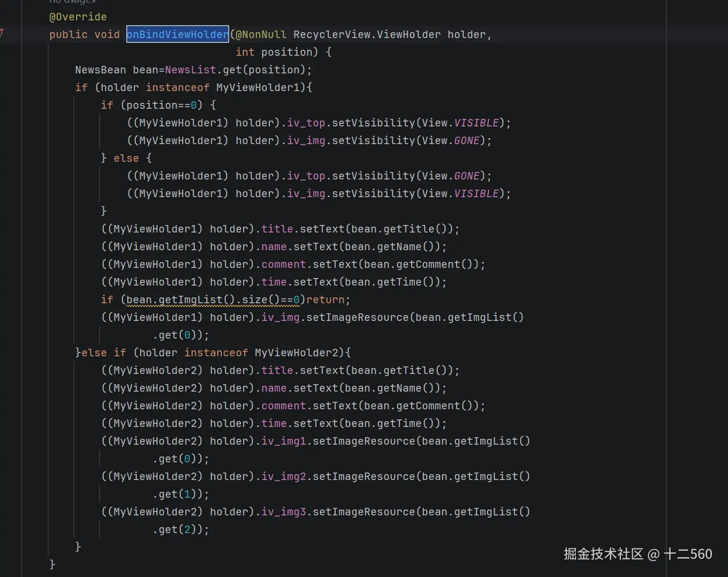Image resolution: width=728 pixels, height=577 pixels.
Task: Click the @NonNull annotation
Action: 261,34
